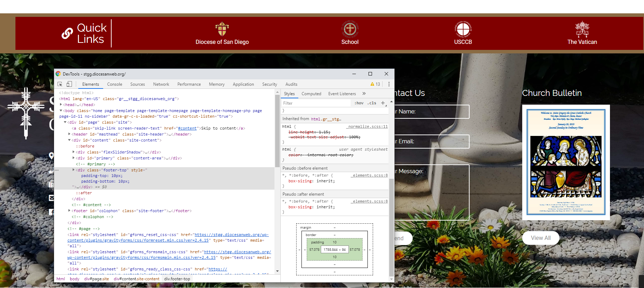644x288 pixels.
Task: Open the Computed styles tab
Action: (311, 94)
